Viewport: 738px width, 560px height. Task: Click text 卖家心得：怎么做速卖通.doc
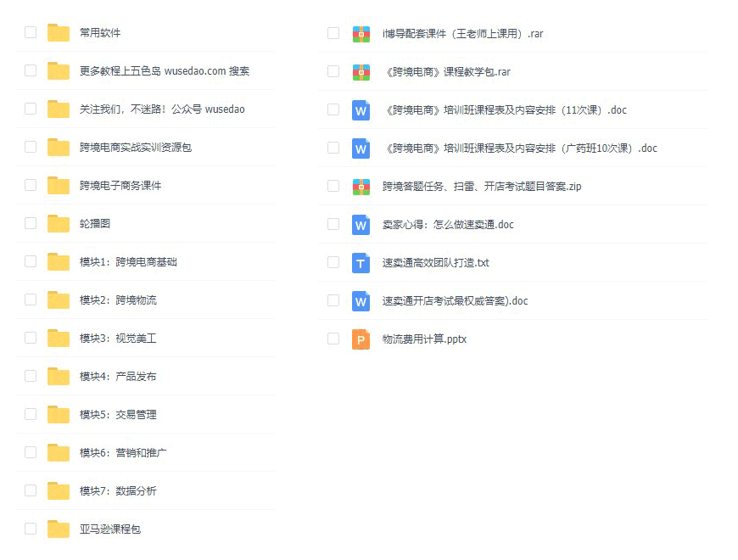click(448, 225)
